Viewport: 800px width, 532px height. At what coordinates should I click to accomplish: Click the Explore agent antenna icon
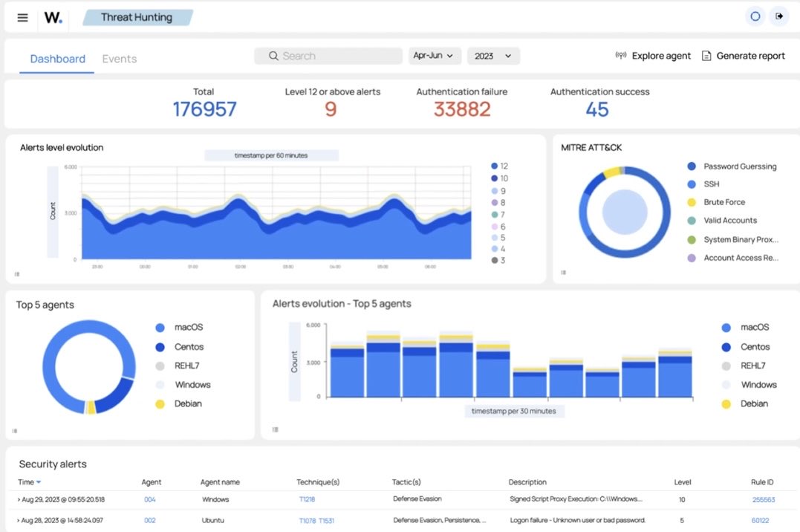(620, 55)
